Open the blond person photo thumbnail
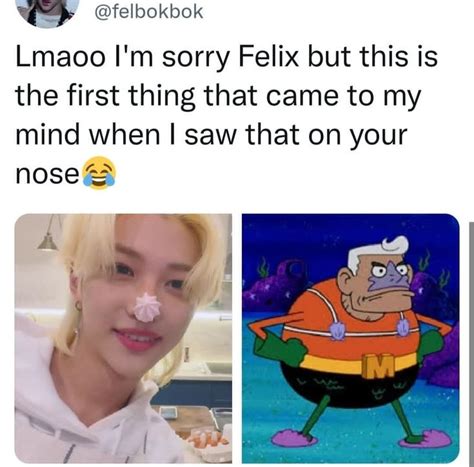The image size is (474, 467). (123, 338)
